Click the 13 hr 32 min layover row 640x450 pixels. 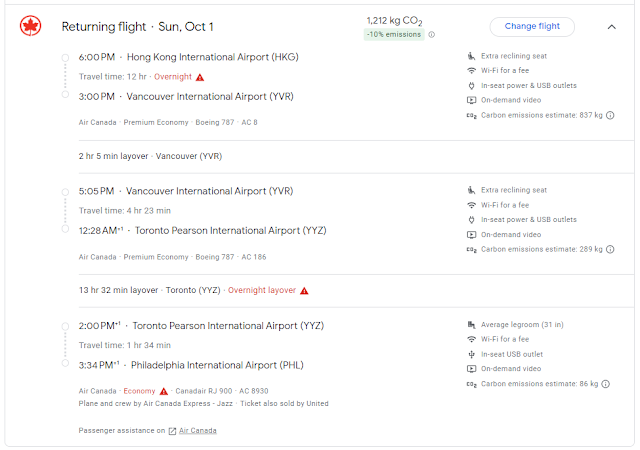(x=150, y=291)
